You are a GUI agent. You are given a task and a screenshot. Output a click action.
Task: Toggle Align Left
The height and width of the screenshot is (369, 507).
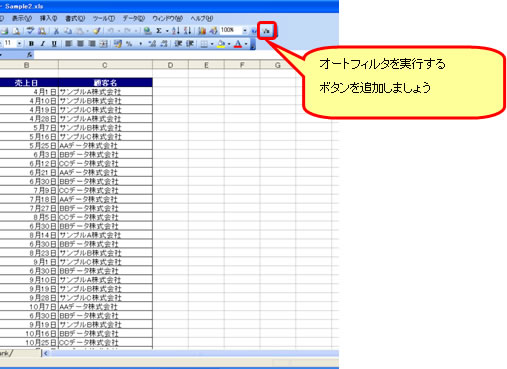tap(69, 44)
